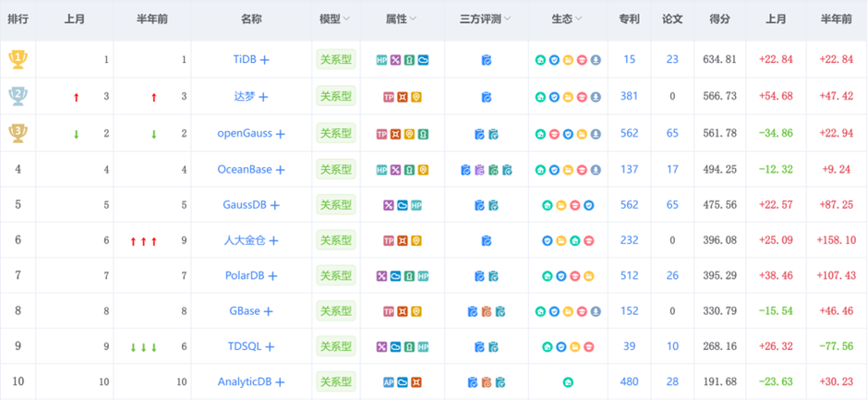
Task: Click the purple evaluation clipboard icon in OceanBase row
Action: tap(479, 170)
